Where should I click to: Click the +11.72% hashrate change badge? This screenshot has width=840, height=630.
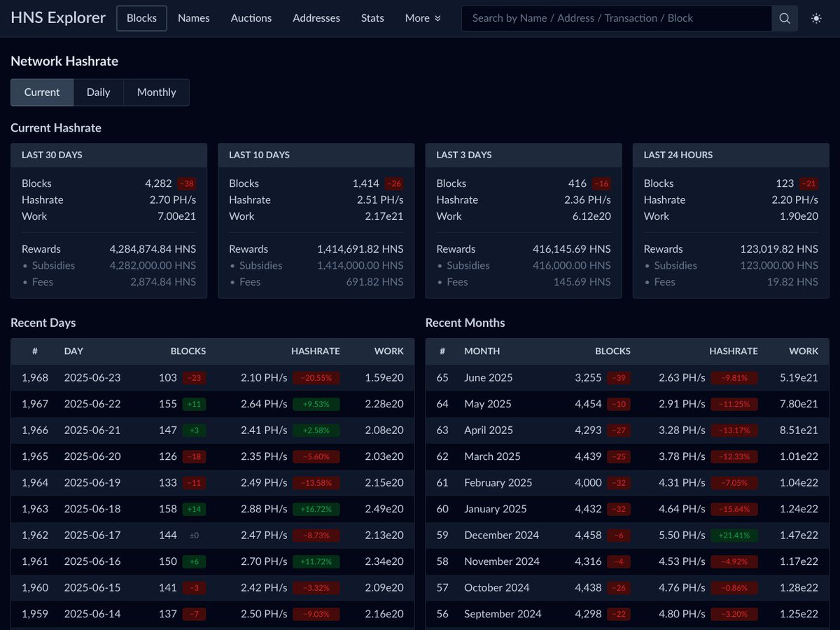click(316, 561)
